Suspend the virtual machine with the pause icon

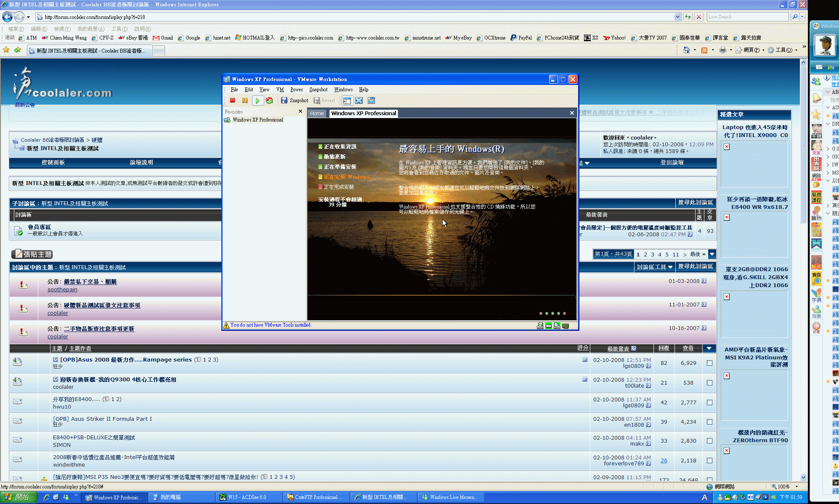pyautogui.click(x=245, y=100)
